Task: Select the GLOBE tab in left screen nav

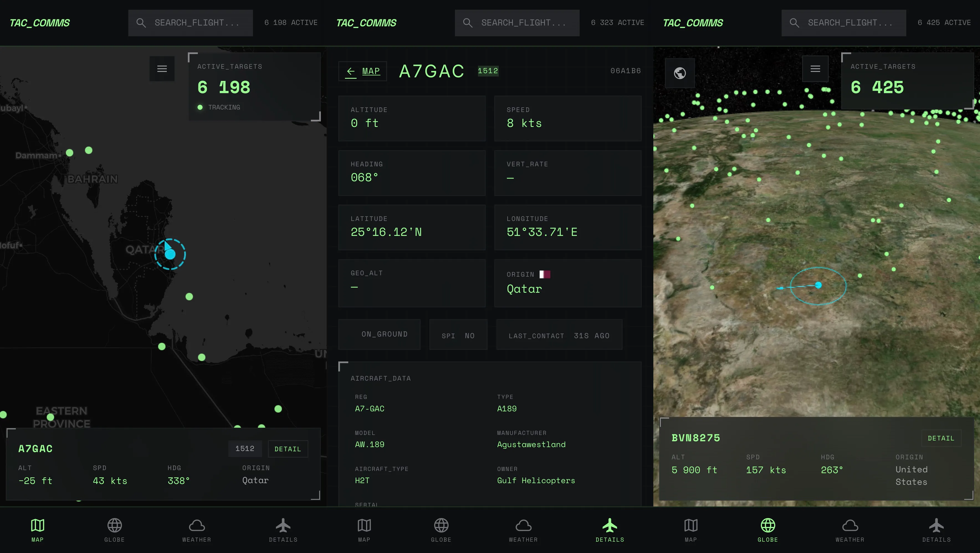Action: tap(114, 530)
